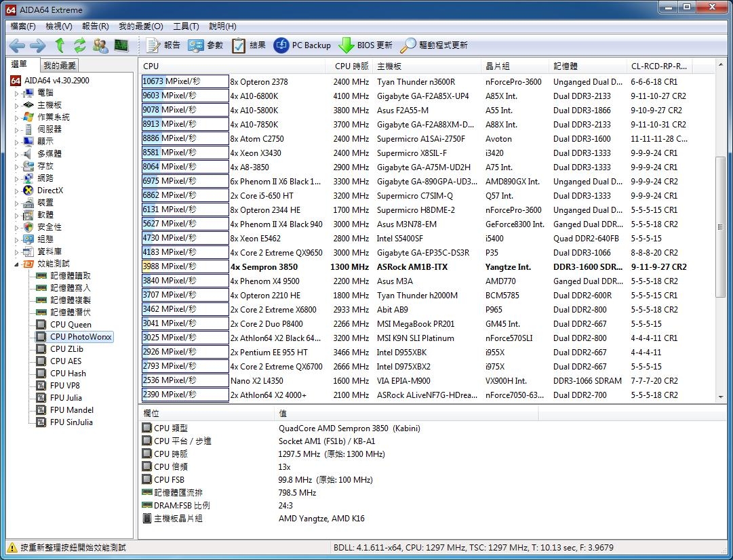Click the green Up arrow icon

pos(60,45)
